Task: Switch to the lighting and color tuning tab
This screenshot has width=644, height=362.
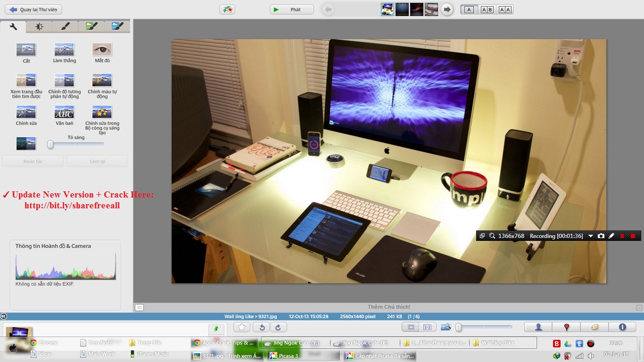Action: point(39,27)
